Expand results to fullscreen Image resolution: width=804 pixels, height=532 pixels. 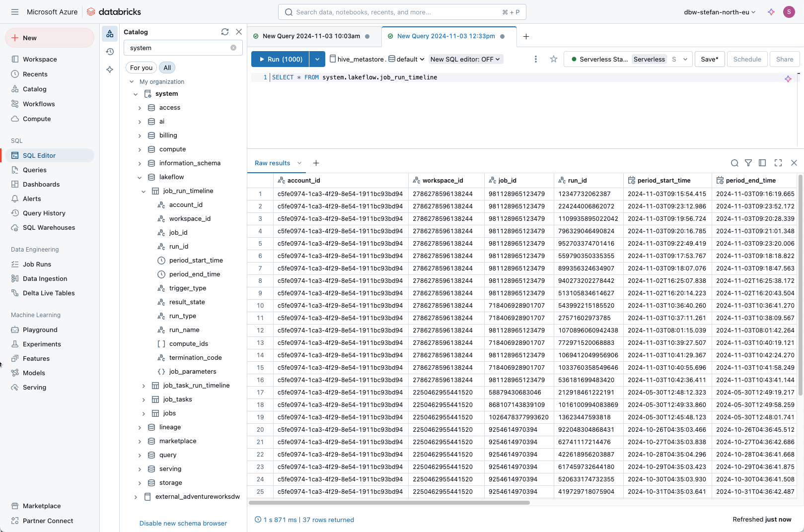click(x=778, y=163)
